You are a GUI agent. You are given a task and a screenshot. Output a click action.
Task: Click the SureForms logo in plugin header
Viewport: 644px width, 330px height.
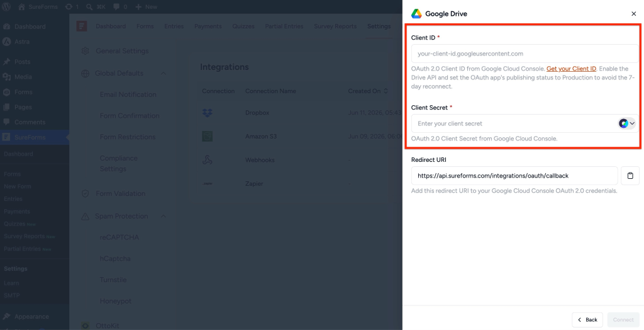82,26
